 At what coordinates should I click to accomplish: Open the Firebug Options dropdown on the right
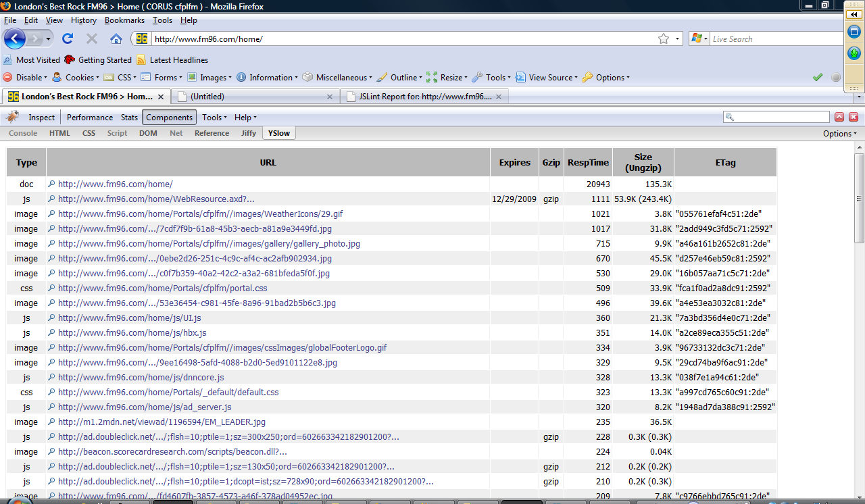[x=840, y=133]
